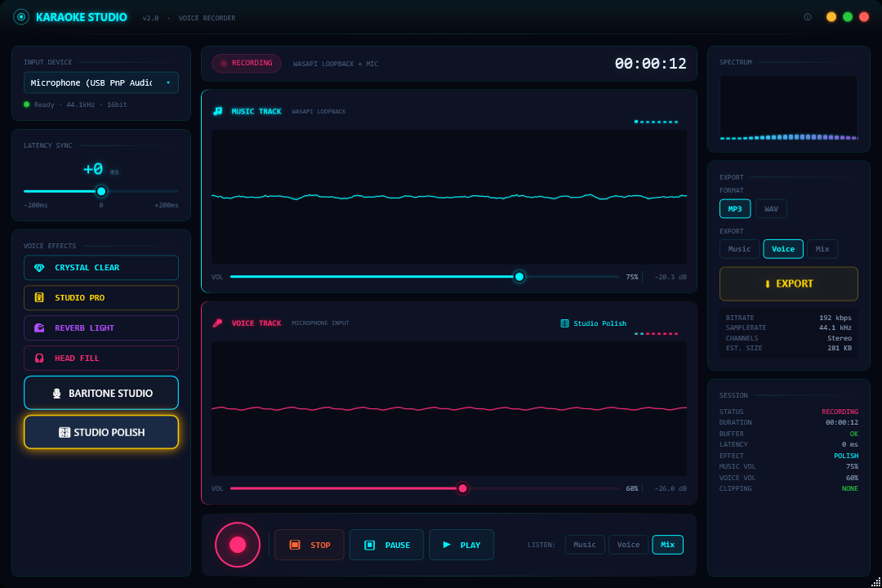Click the Studio Polish sliders icon

point(65,432)
